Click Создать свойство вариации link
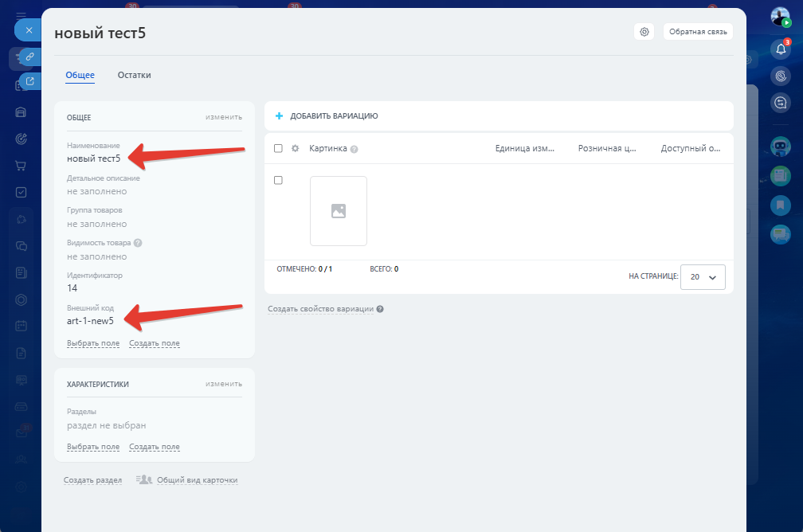The height and width of the screenshot is (532, 803). (320, 308)
